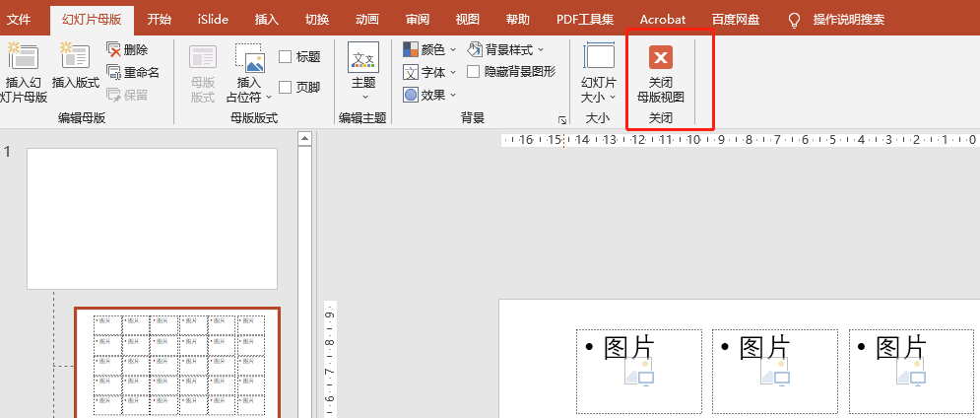Open Background group dialog launcher

point(561,119)
